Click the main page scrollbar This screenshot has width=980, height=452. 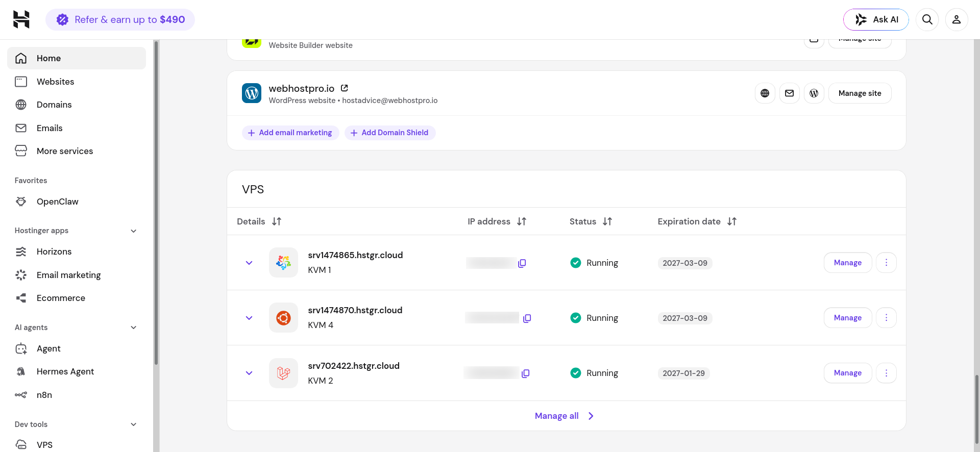[x=977, y=408]
